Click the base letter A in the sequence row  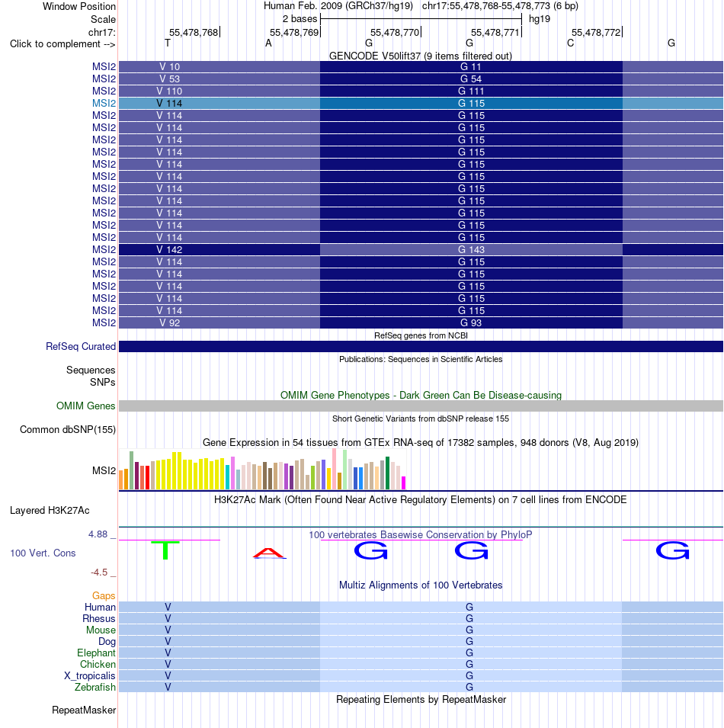(x=268, y=43)
